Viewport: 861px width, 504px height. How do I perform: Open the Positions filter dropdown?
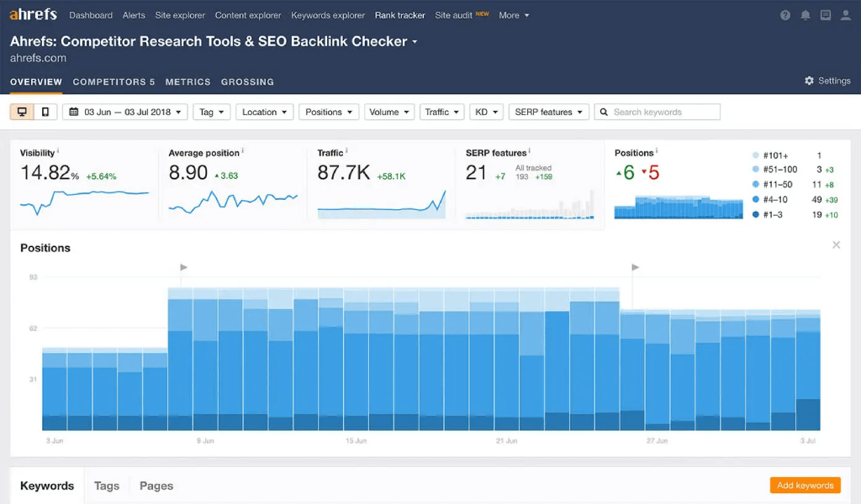click(329, 112)
